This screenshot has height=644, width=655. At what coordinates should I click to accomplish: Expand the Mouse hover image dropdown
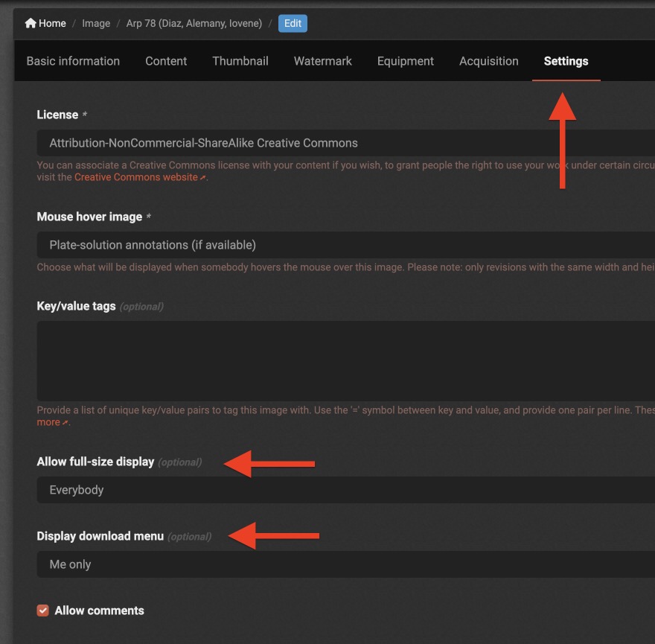[x=346, y=245]
